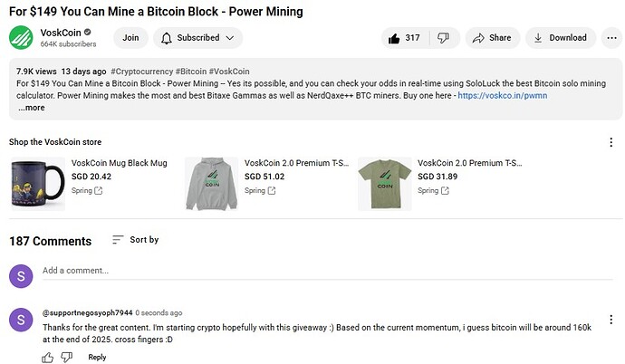Open options menu for supportnegosyoph7944 comment
The image size is (625, 364).
pyautogui.click(x=611, y=320)
